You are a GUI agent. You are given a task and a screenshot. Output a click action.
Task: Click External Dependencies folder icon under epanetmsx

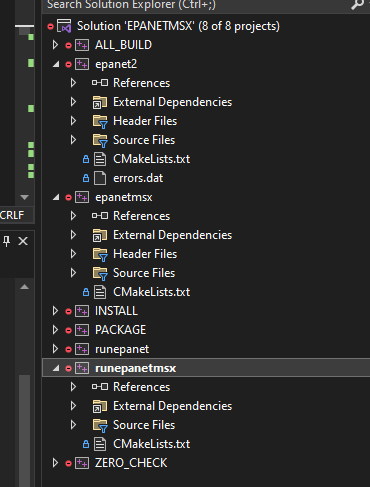point(100,235)
